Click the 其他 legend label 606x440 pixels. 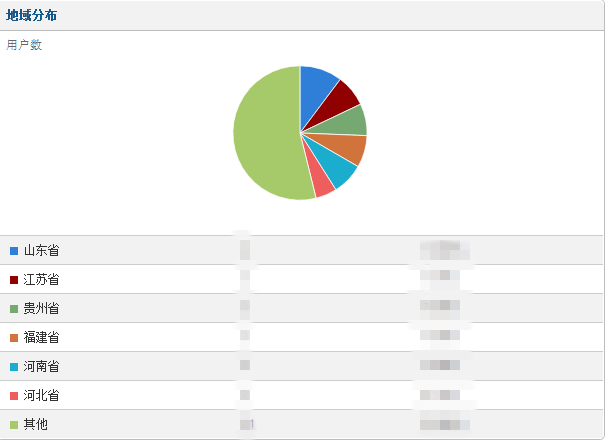click(x=36, y=424)
